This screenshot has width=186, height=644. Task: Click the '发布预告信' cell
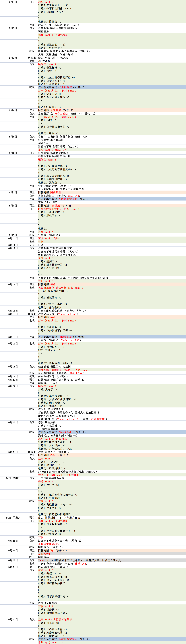112,554
